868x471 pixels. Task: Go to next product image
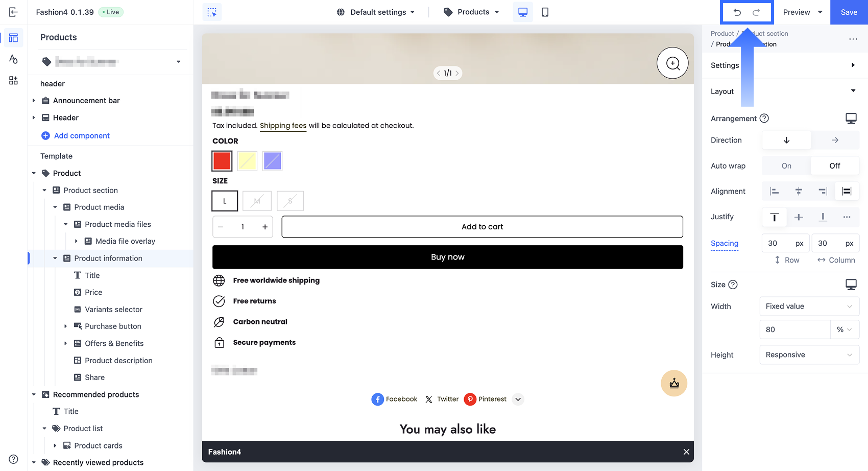tap(457, 73)
